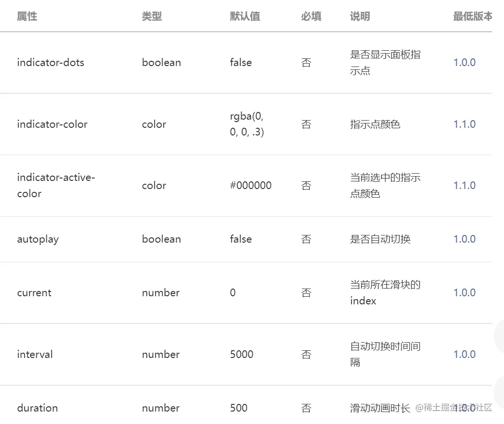Select the interval property name
Viewport: 504px width, 424px height.
point(34,354)
